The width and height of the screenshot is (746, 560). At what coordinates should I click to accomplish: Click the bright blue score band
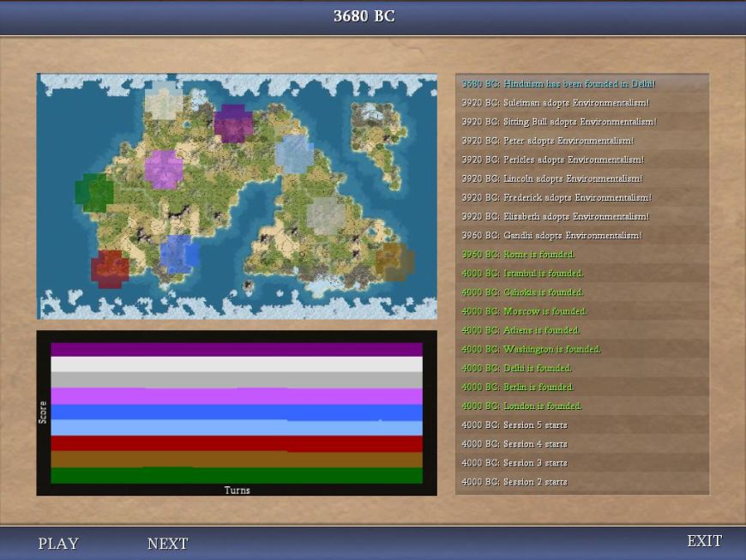point(237,412)
